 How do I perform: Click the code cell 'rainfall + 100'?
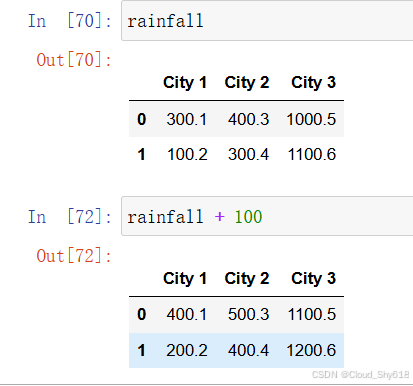267,216
